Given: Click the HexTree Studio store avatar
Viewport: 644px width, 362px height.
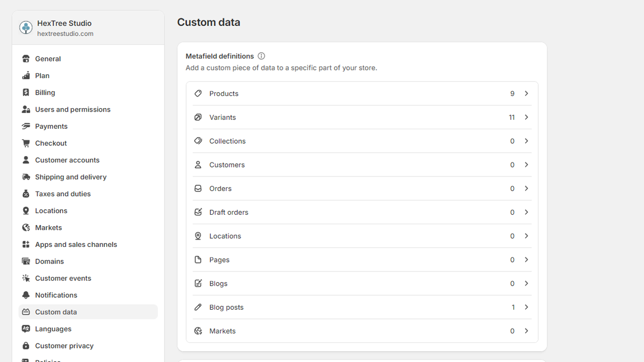Looking at the screenshot, I should (26, 28).
